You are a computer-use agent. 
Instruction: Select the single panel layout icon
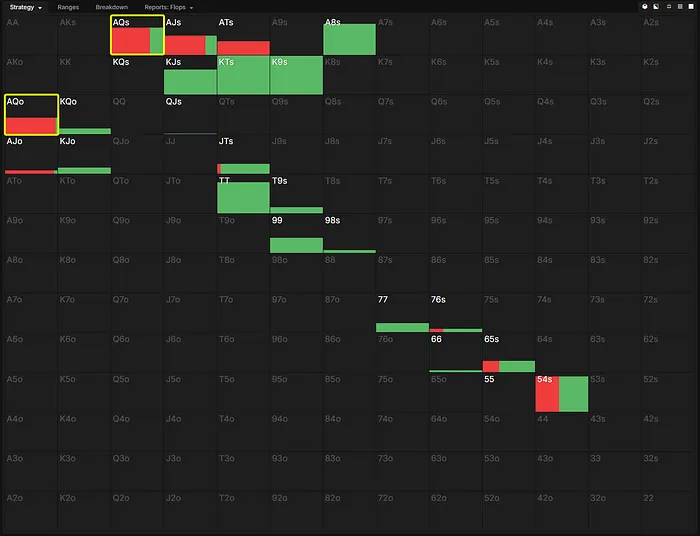691,7
